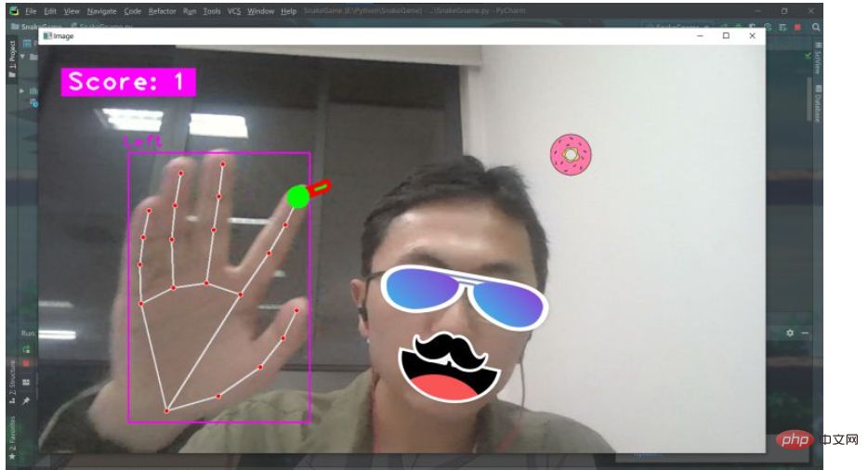The width and height of the screenshot is (868, 470).
Task: Open Search Everywhere magnifier icon
Action: 816,27
